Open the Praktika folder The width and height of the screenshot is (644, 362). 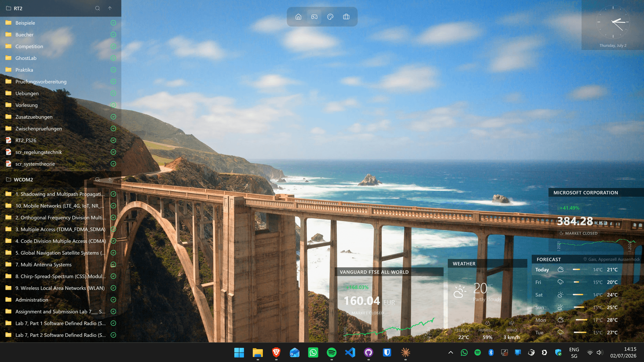pyautogui.click(x=61, y=70)
